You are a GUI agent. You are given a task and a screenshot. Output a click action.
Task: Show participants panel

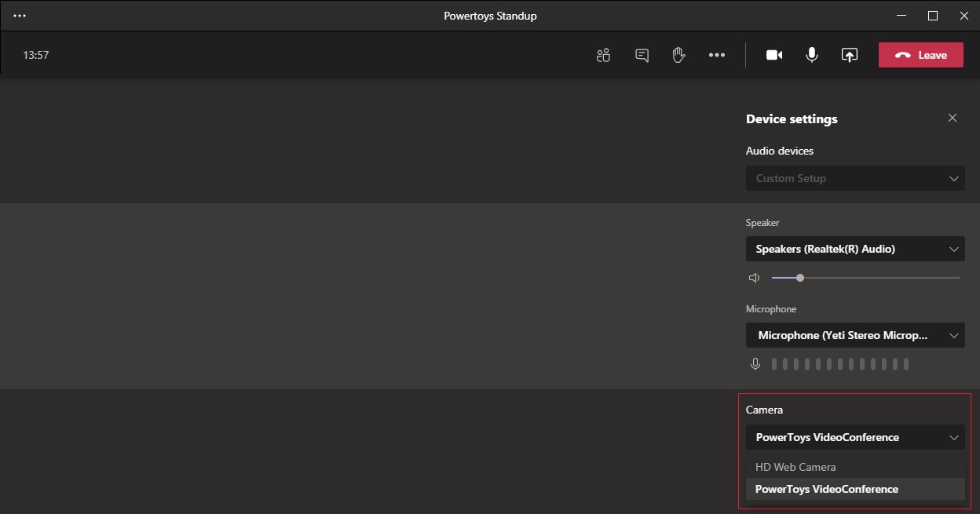[x=603, y=55]
